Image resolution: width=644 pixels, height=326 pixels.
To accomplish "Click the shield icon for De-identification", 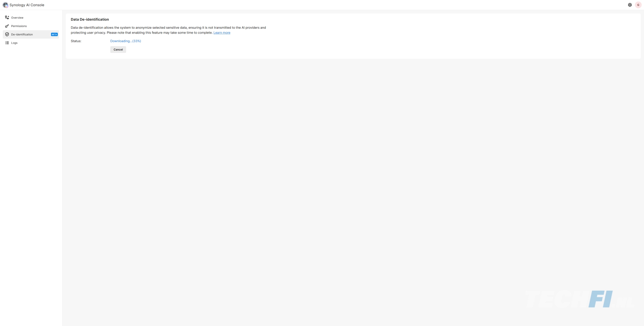I will [7, 35].
